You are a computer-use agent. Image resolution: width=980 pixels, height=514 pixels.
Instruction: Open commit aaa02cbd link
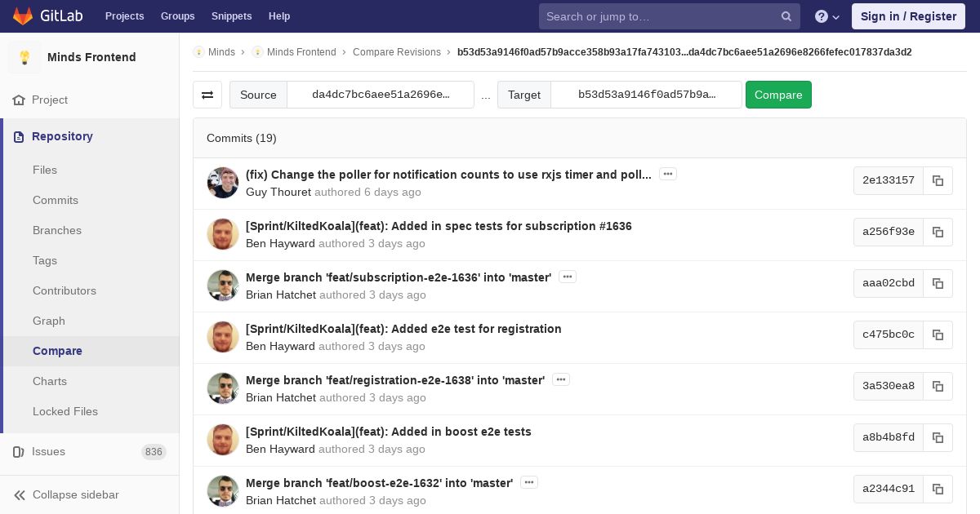[x=889, y=283]
